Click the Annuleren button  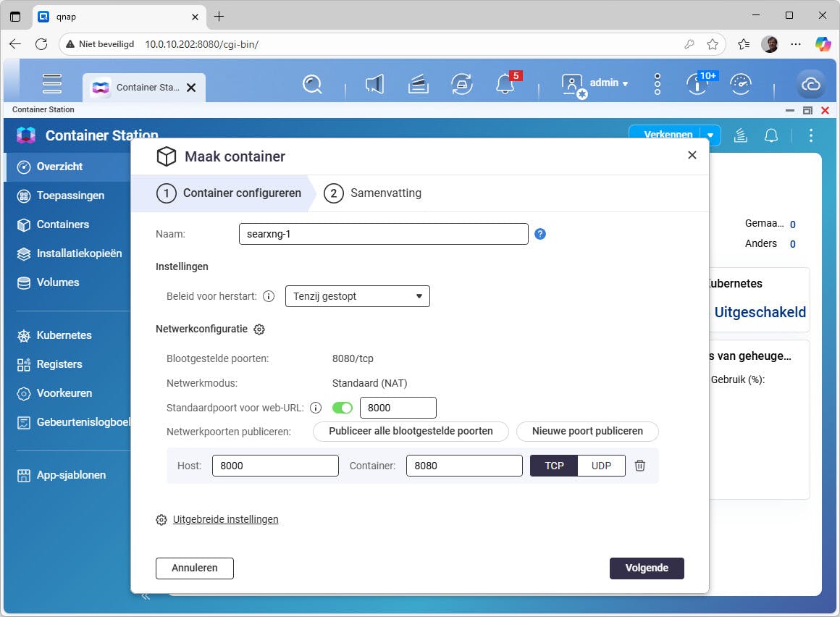195,568
